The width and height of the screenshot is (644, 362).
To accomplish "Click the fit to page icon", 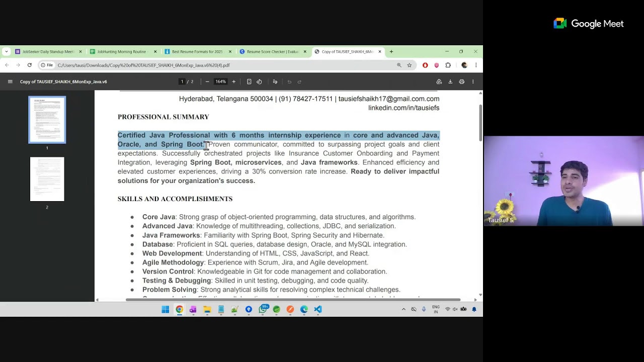I will click(x=249, y=81).
